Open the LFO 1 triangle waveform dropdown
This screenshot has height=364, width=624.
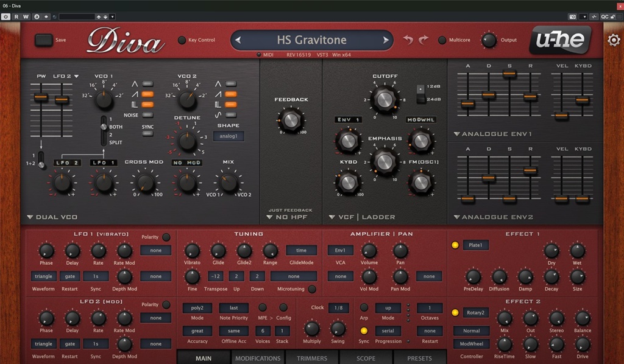click(43, 276)
